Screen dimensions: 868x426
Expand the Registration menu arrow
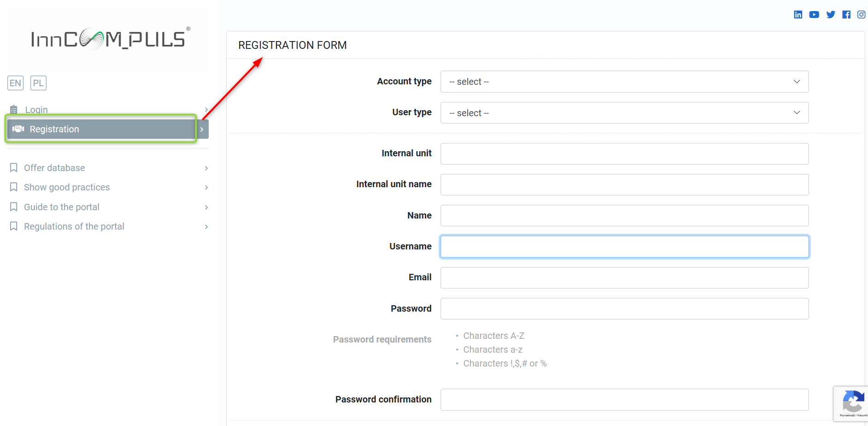click(202, 130)
